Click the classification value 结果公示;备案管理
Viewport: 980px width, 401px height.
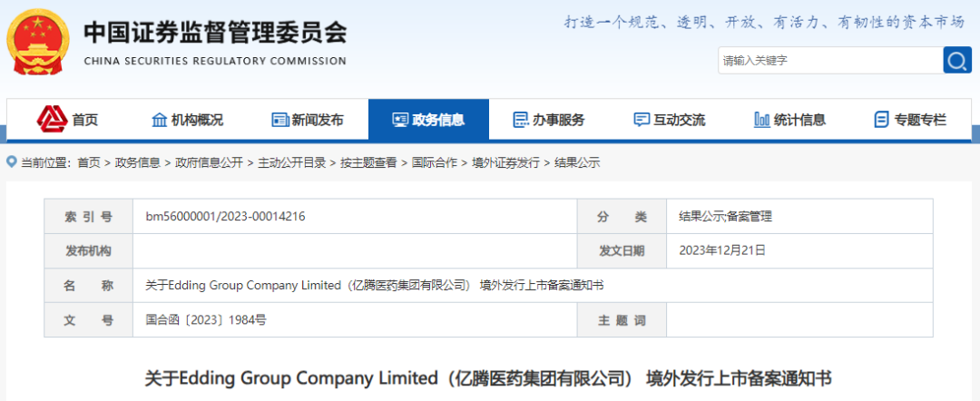[x=726, y=217]
